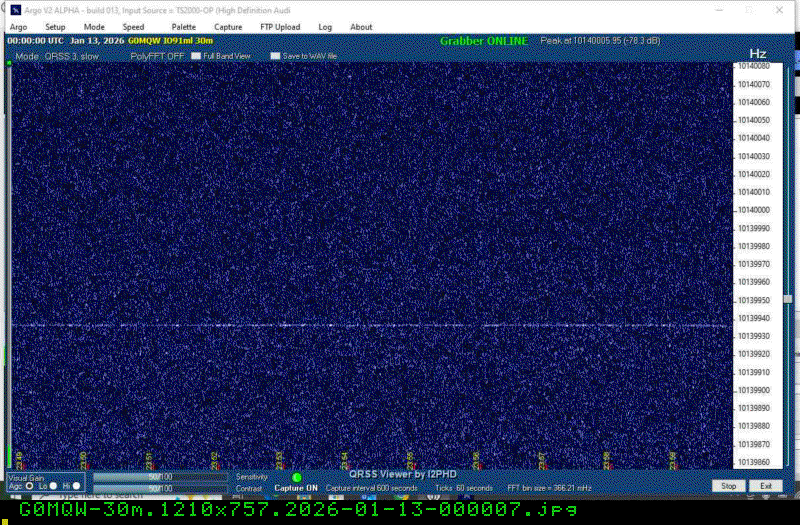Select the Hi visual gain radio button
800x525 pixels.
coord(76,486)
